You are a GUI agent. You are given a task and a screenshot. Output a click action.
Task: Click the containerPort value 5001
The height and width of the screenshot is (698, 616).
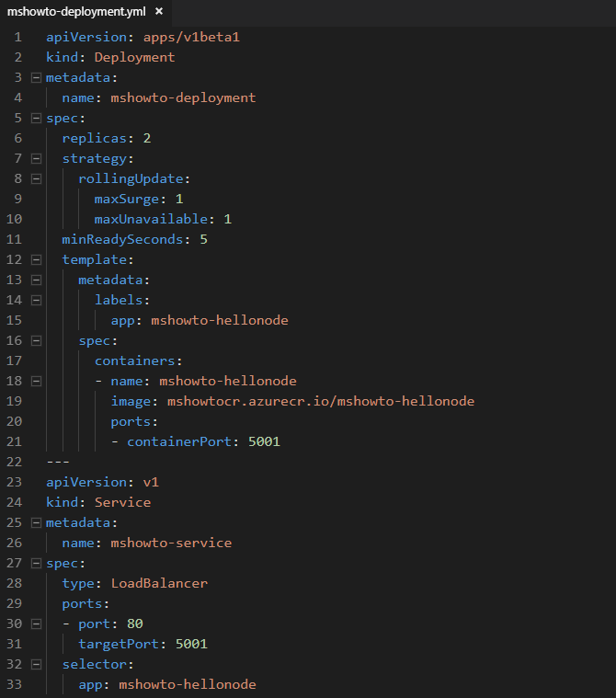(x=265, y=442)
